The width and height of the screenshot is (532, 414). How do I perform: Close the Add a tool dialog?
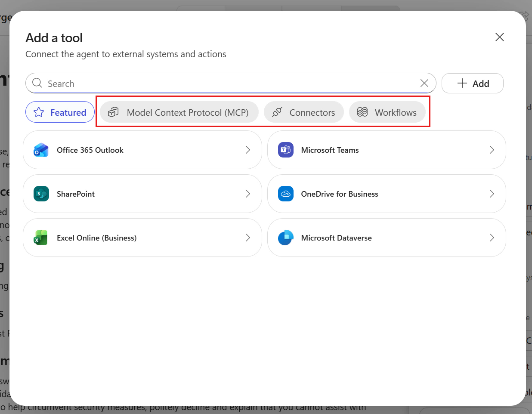[500, 37]
